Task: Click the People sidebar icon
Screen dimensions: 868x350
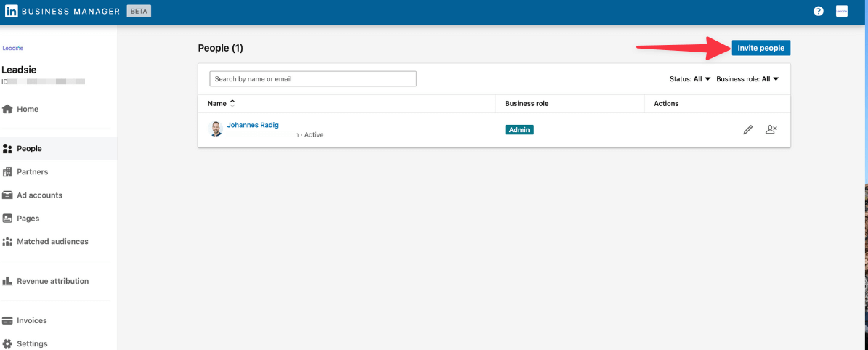Action: tap(7, 148)
